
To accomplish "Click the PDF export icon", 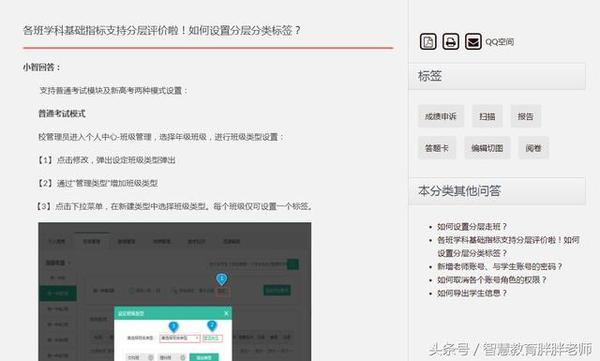I will coord(428,41).
